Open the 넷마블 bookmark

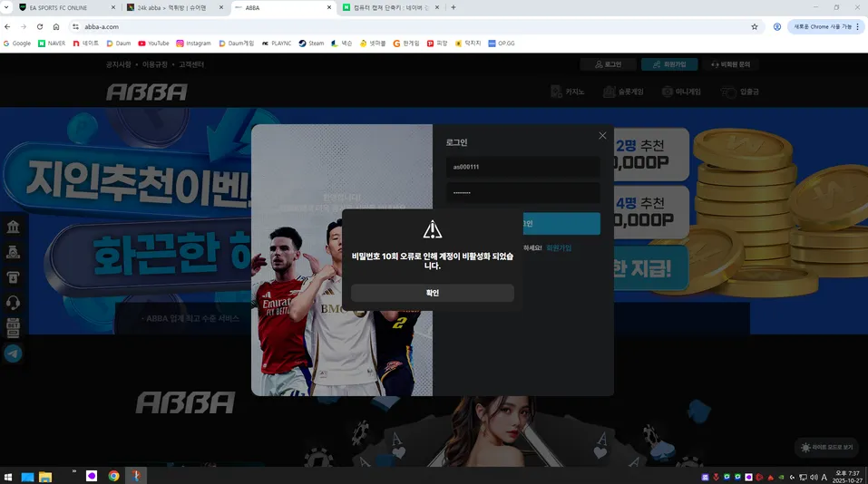pyautogui.click(x=373, y=44)
